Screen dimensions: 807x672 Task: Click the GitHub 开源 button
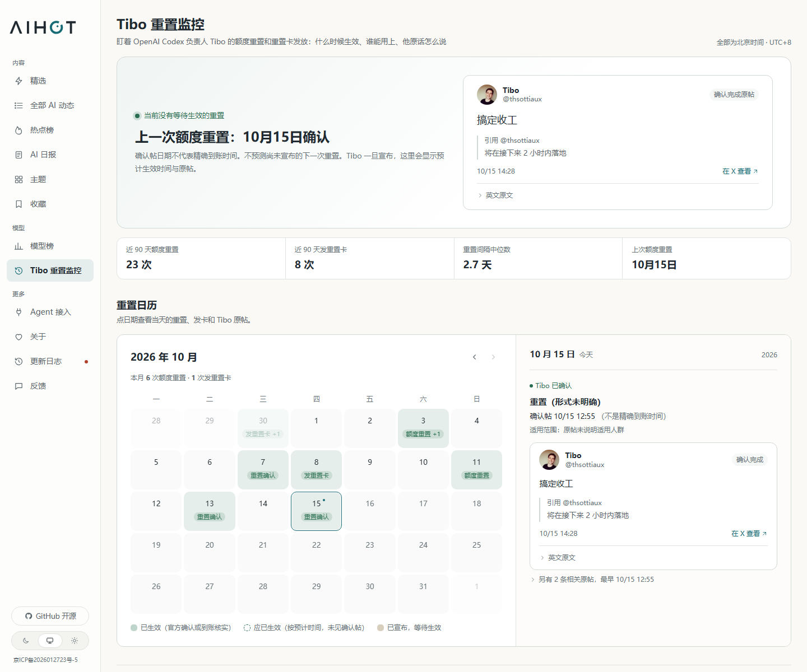point(50,616)
